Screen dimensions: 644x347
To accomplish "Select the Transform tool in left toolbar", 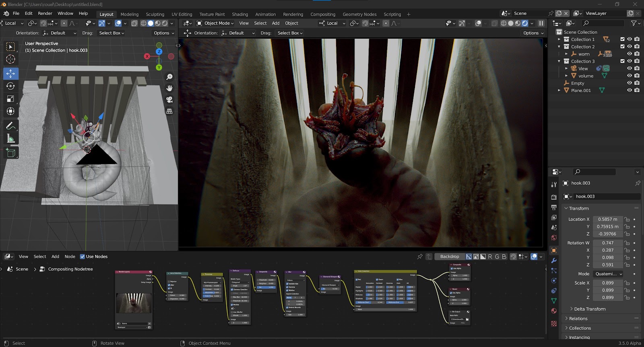I will (x=11, y=111).
